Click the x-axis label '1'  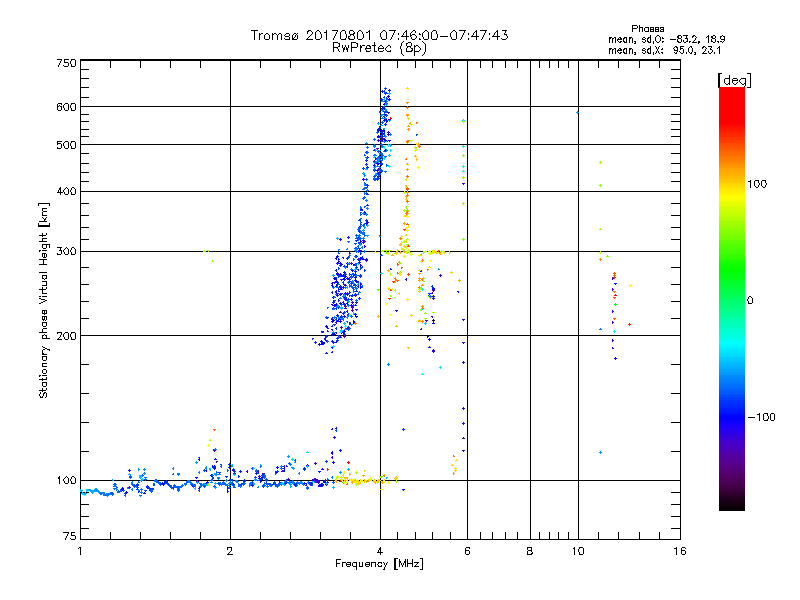point(80,551)
